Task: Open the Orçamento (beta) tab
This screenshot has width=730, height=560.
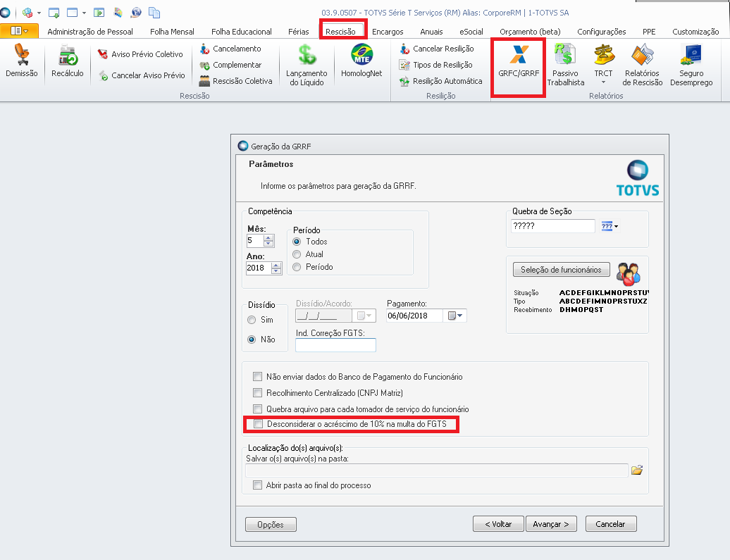Action: pyautogui.click(x=530, y=32)
